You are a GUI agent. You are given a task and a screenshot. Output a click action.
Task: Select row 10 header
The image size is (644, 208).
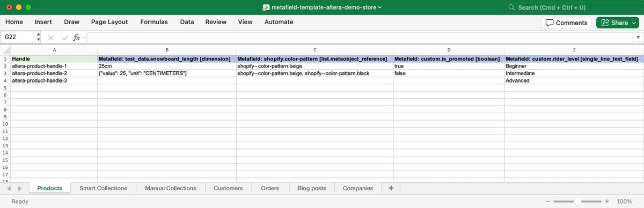[5, 124]
